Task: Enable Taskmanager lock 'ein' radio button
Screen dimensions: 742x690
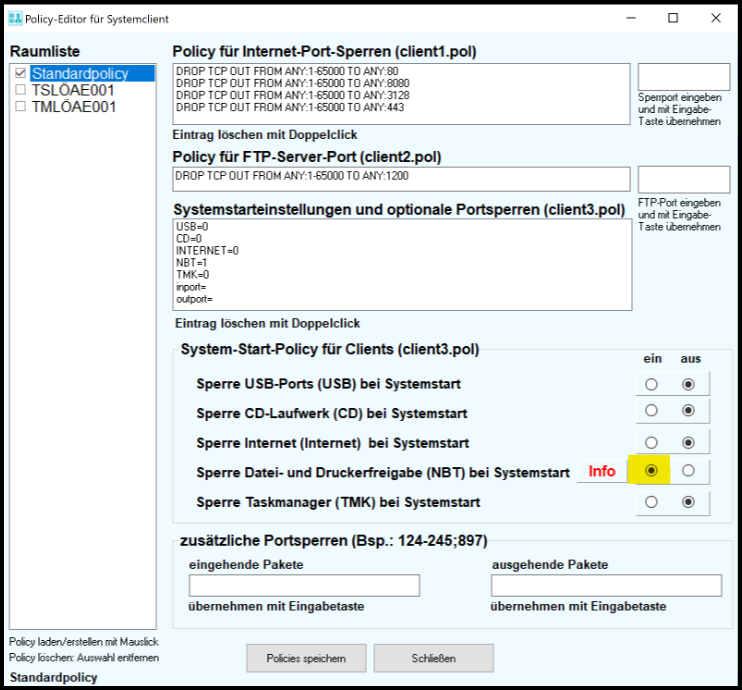Action: 652,502
